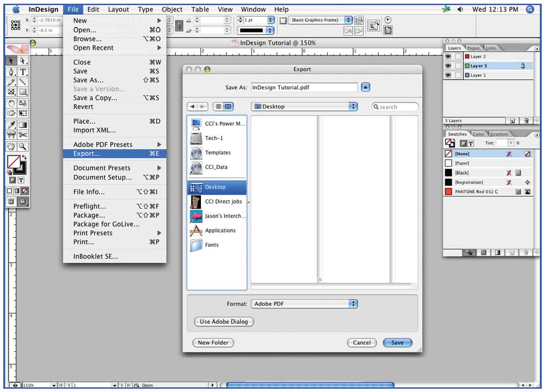
Task: Toggle visibility eye for Layer 3
Action: (448, 66)
